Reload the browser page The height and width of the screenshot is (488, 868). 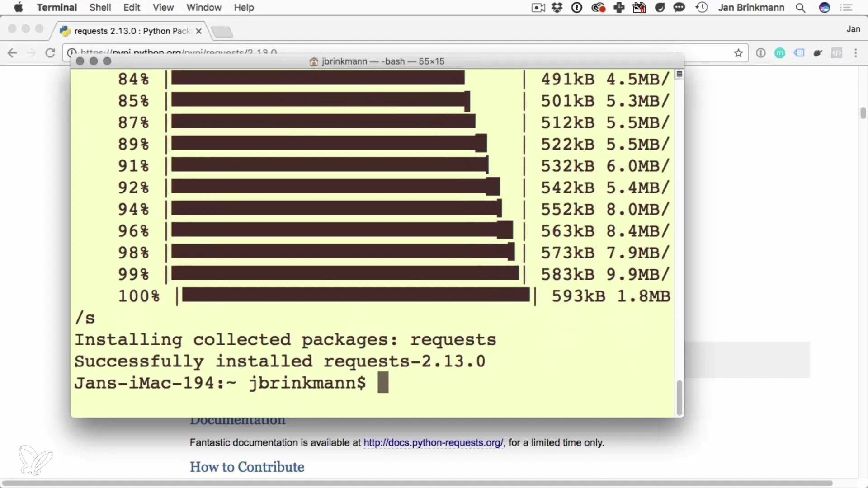pyautogui.click(x=50, y=53)
